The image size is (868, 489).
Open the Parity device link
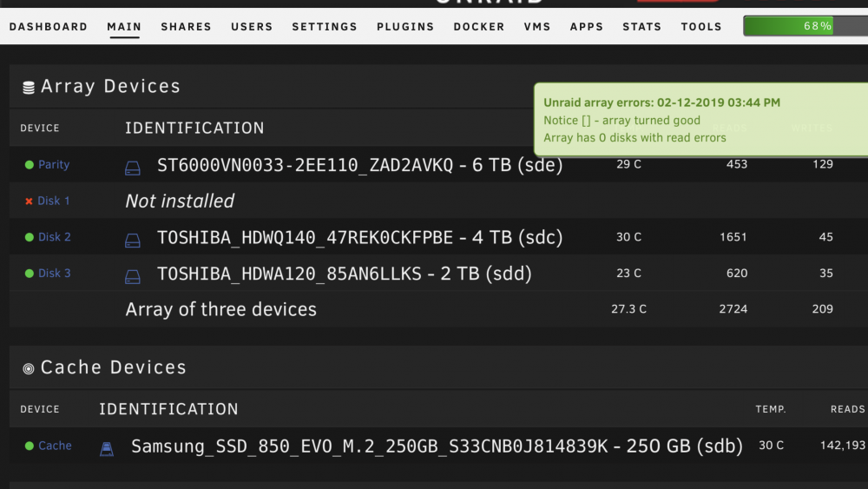tap(54, 164)
